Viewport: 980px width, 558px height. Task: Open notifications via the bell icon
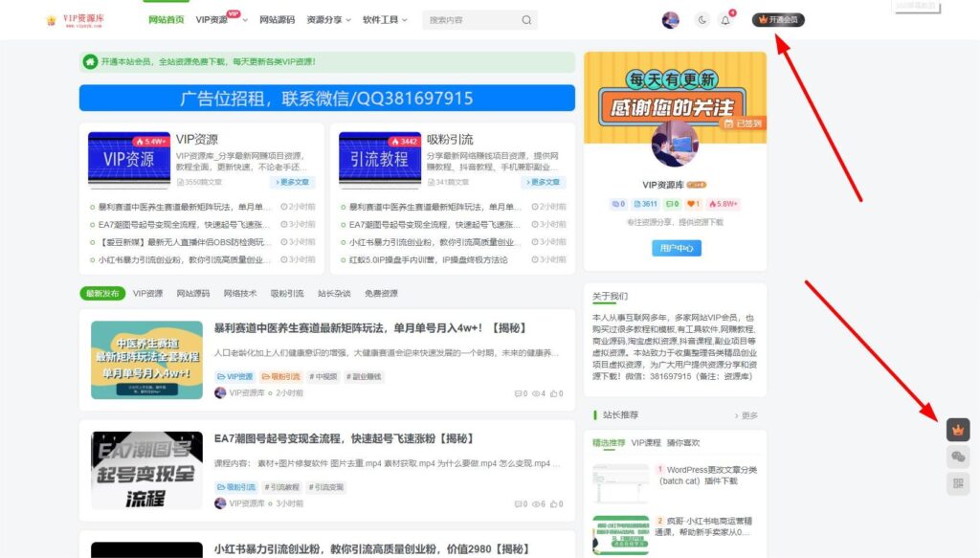point(724,19)
